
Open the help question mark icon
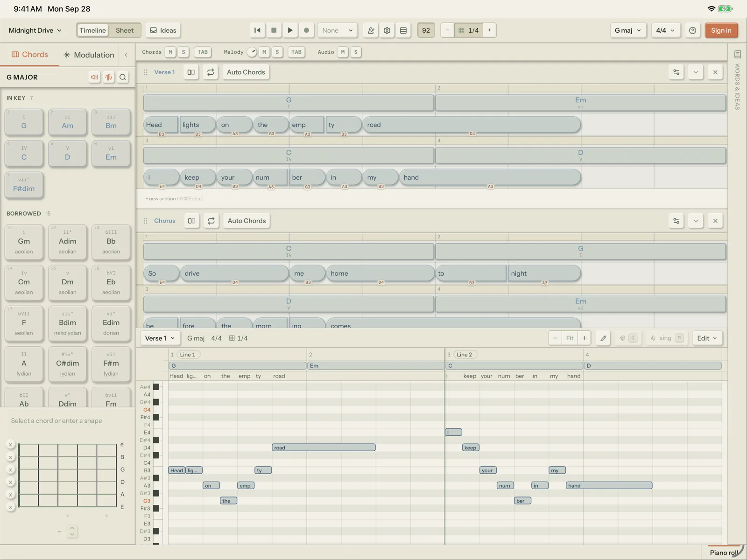(693, 30)
